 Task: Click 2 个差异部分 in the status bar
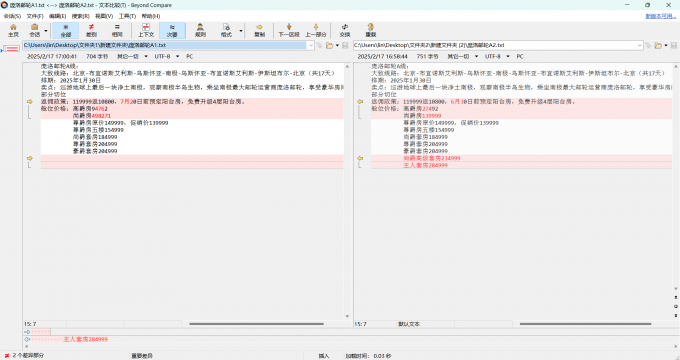point(28,356)
